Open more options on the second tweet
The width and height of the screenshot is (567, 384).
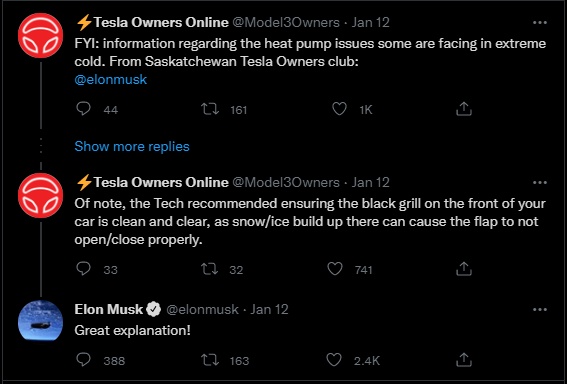[540, 182]
